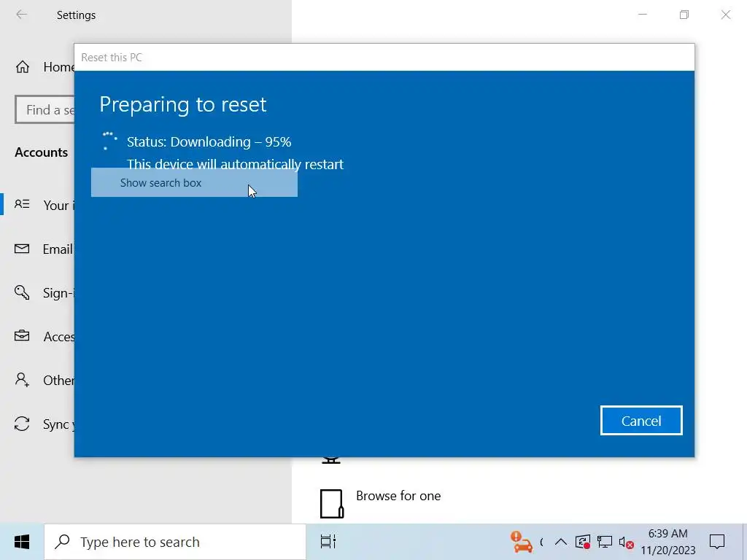Click Browse for one picture option

point(398,496)
